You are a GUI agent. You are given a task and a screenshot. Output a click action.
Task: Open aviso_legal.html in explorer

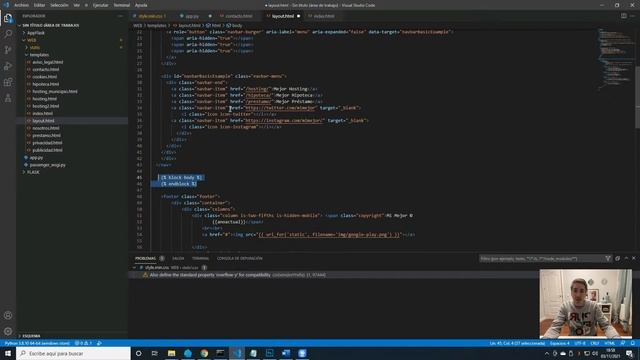coord(48,62)
